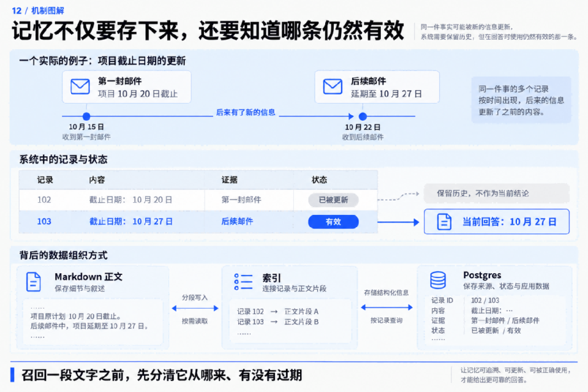Select the 10 月 15 日 timeline dot

click(x=86, y=116)
